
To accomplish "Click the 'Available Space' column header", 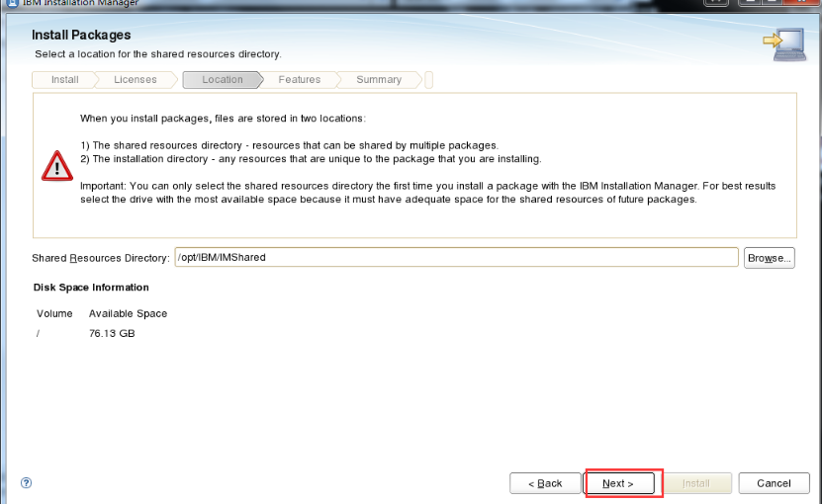I will point(128,313).
